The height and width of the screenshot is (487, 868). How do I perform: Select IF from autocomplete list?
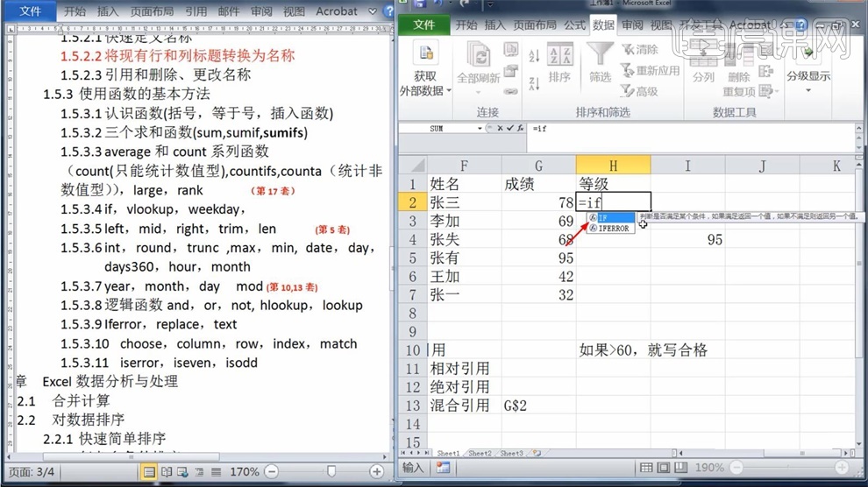pos(611,218)
